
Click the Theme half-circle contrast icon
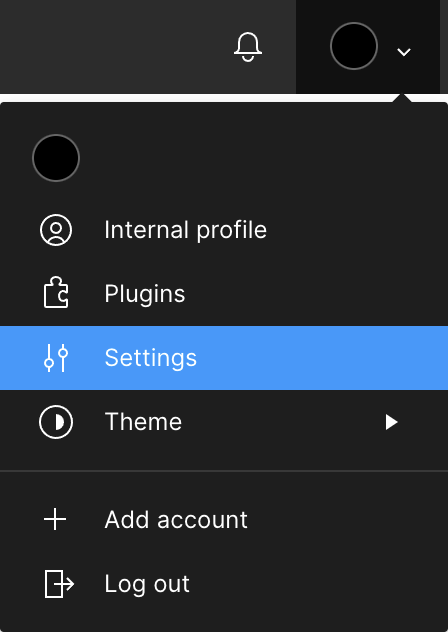(56, 422)
